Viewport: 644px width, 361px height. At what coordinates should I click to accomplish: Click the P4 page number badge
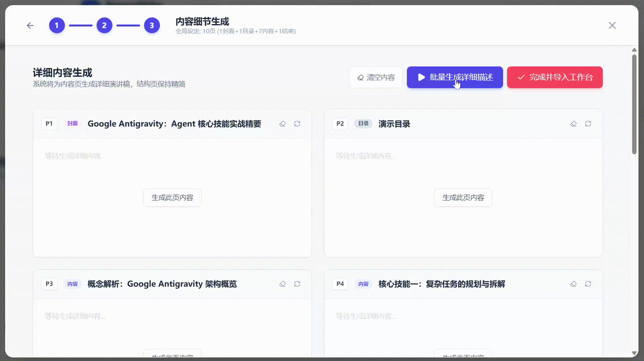[x=340, y=284]
